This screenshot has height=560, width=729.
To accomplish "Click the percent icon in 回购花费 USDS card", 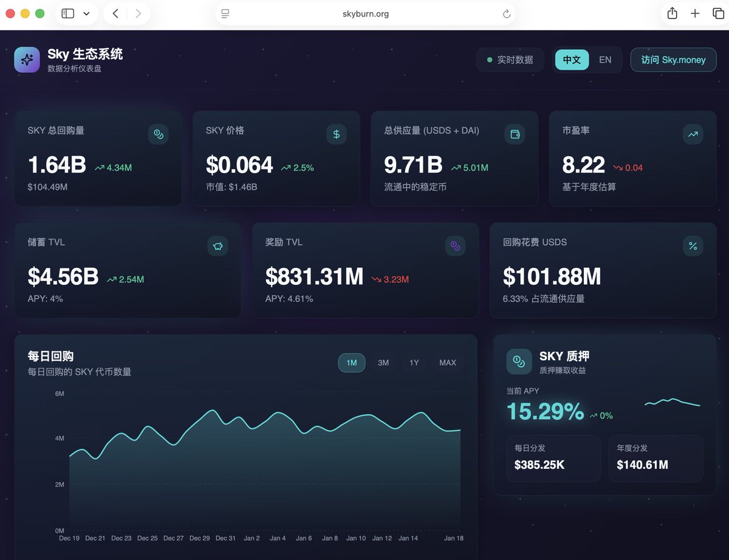I will (x=693, y=246).
